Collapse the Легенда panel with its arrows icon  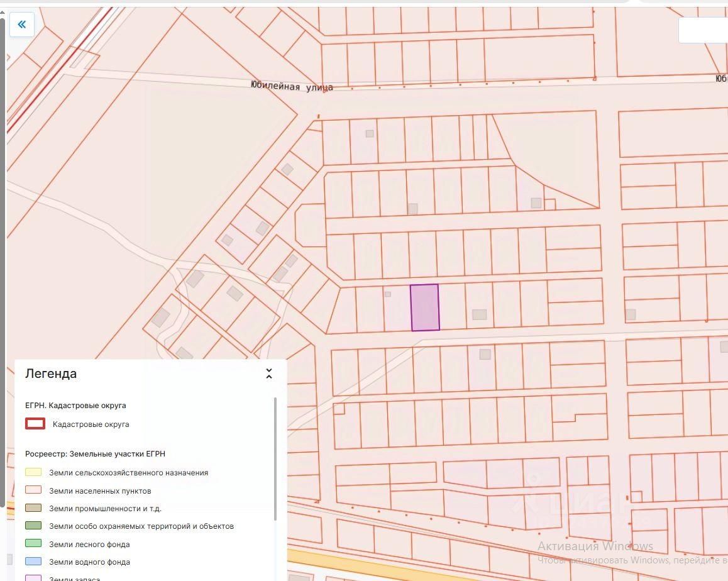tap(269, 373)
